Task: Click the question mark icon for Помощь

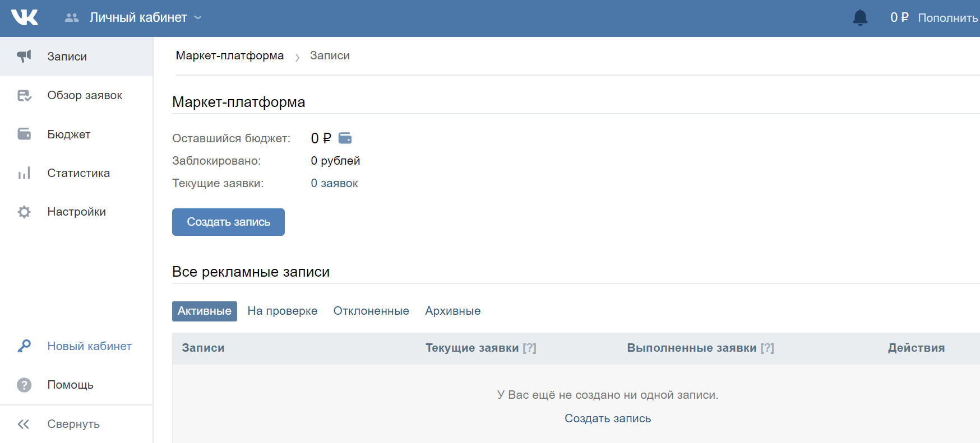Action: [24, 385]
